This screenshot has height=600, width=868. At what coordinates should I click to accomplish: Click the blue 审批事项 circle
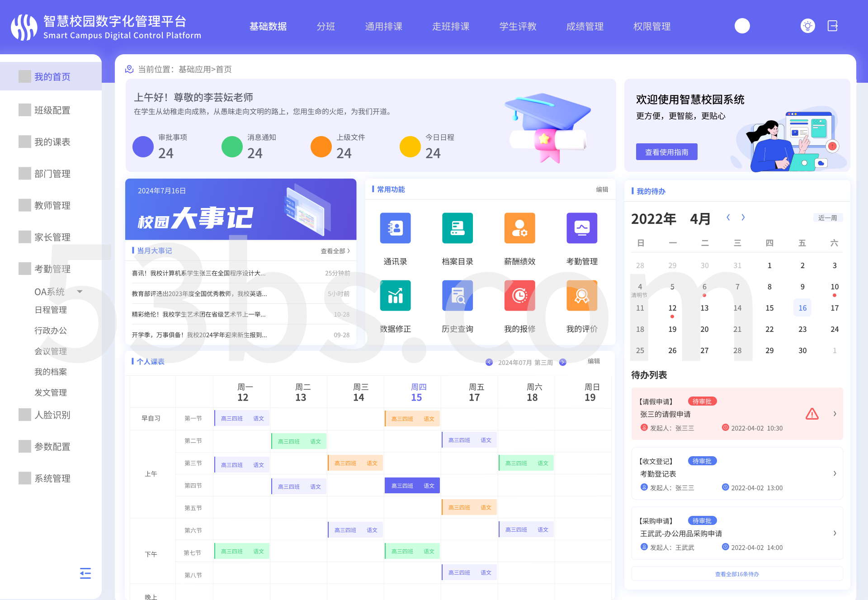tap(143, 146)
